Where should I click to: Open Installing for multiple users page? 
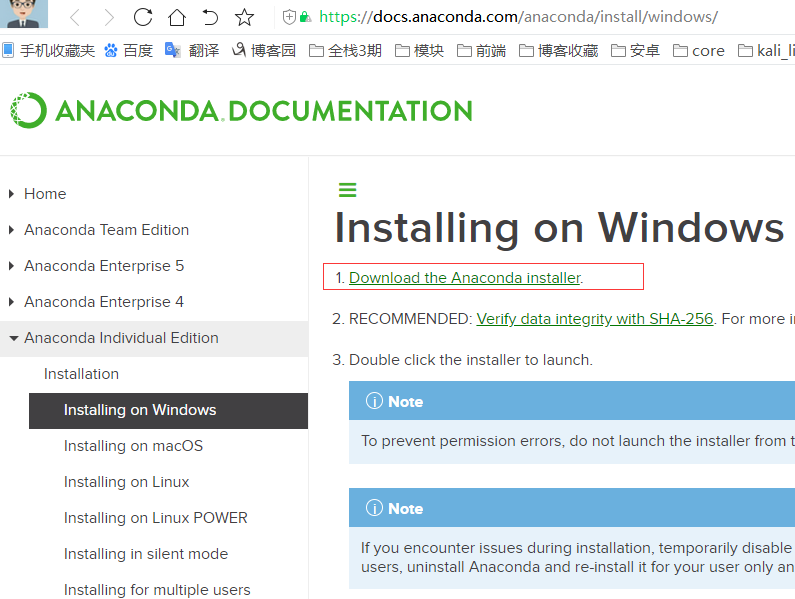[157, 590]
